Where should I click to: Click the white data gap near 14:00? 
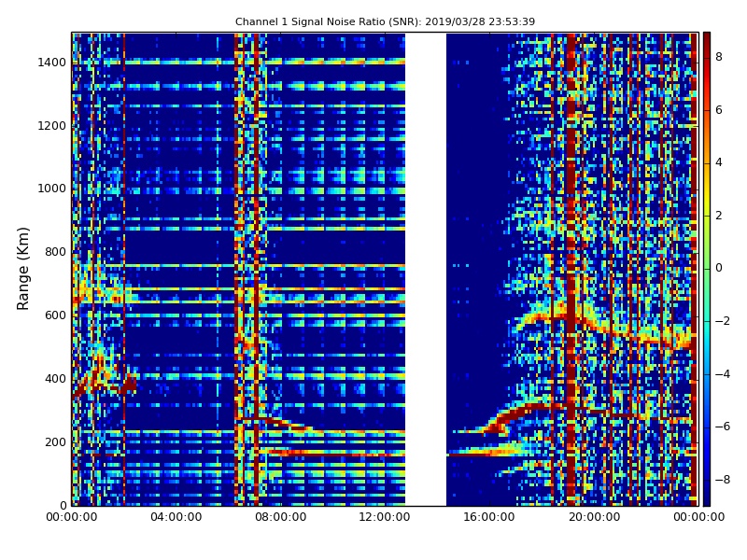tap(426, 269)
